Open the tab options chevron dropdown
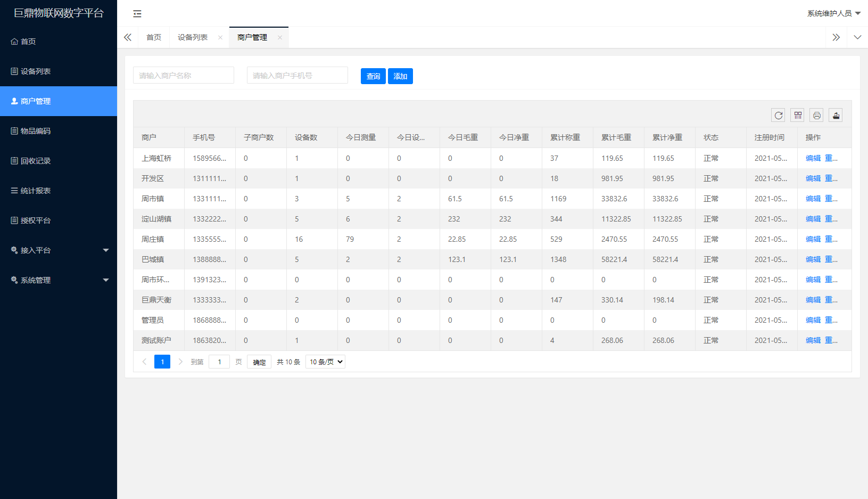The height and width of the screenshot is (499, 868). coord(857,37)
